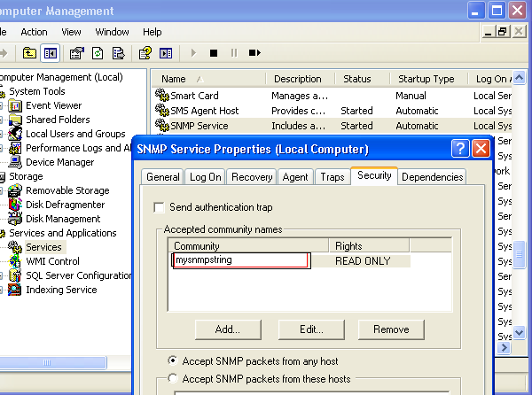Screen dimensions: 532x395
Task: Pause the service with the Pause icon
Action: tap(234, 53)
